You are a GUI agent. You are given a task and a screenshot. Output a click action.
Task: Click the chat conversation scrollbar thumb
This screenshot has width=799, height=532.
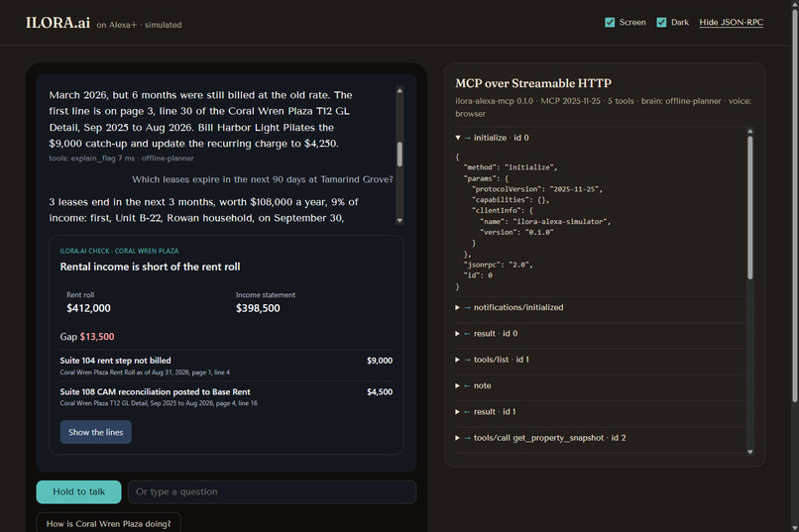(x=399, y=154)
